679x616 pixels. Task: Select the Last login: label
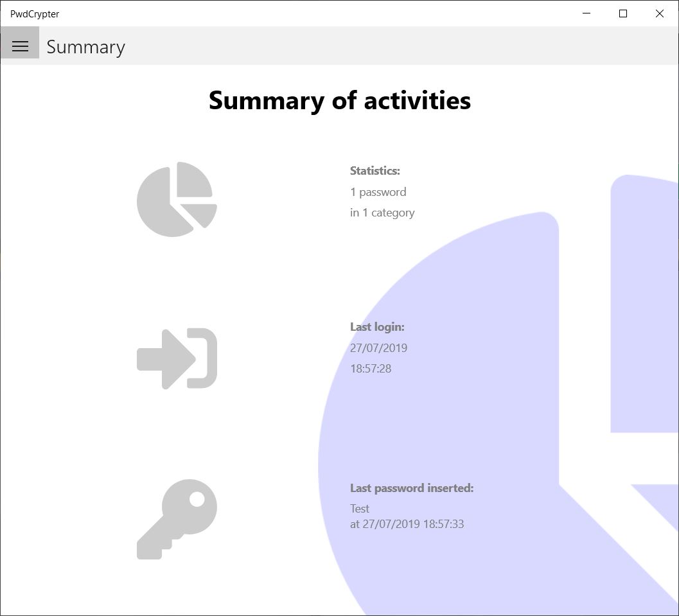click(x=377, y=326)
